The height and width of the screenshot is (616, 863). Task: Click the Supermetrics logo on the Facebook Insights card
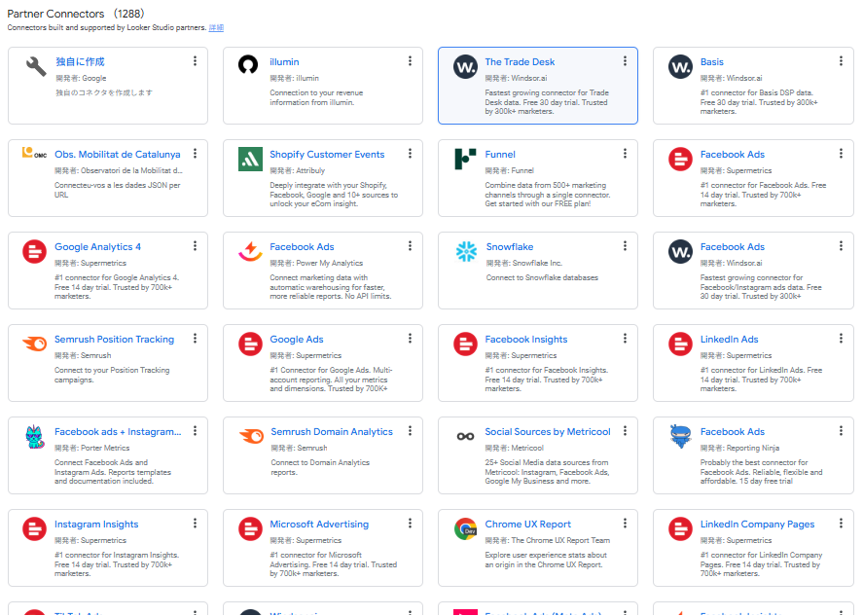[465, 344]
